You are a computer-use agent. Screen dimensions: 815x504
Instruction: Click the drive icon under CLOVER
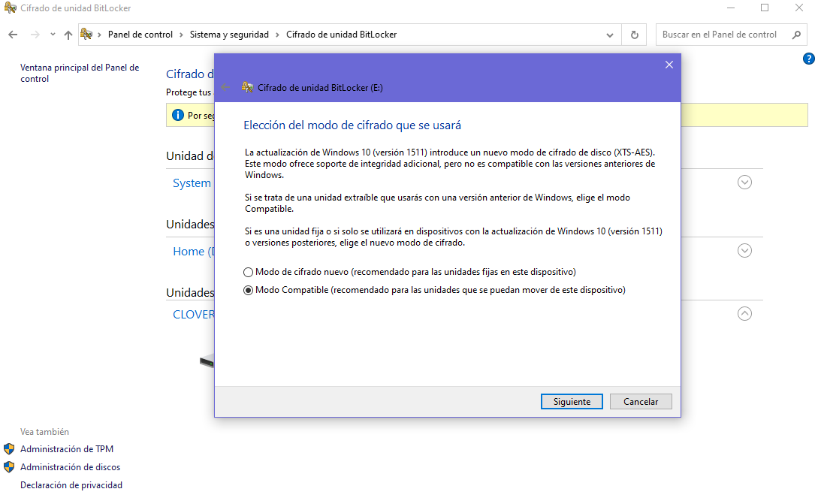207,361
